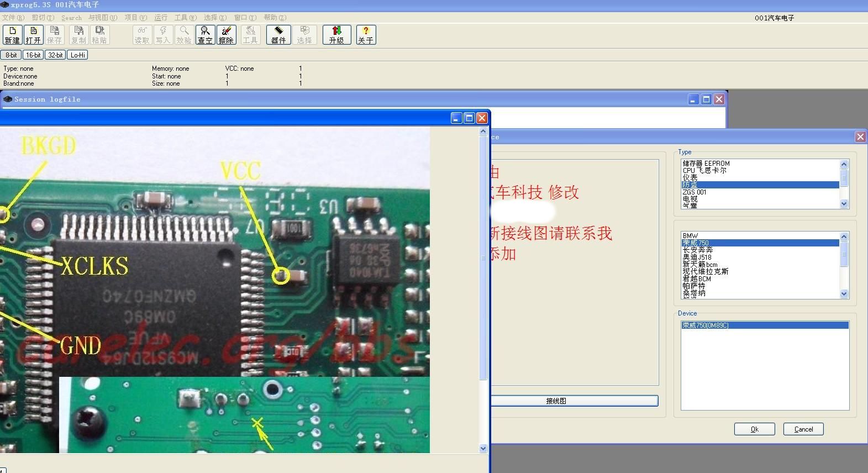
Task: Click the 擦除 (Erase) toolbar icon
Action: coord(226,35)
